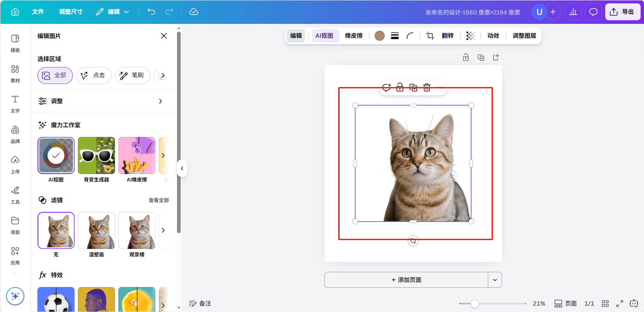Delete the image using trash icon
This screenshot has width=644, height=312.
(x=427, y=88)
